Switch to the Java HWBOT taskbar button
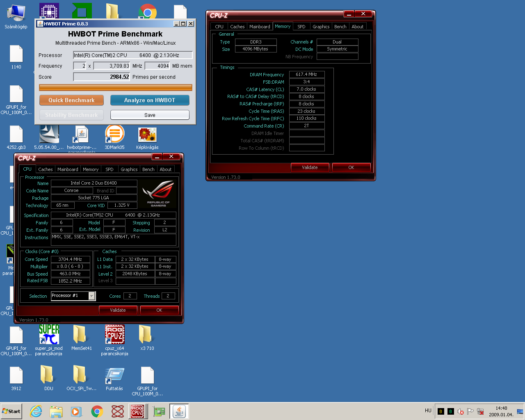The height and width of the screenshot is (420, 525). tap(179, 411)
